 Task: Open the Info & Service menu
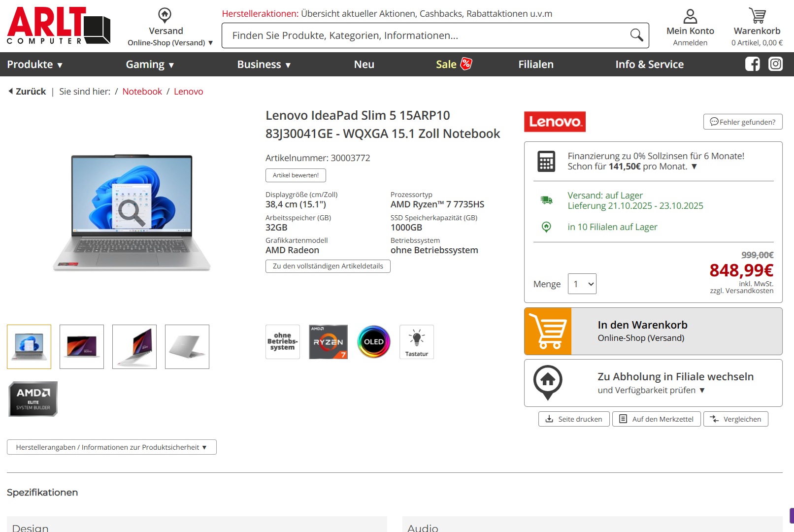pyautogui.click(x=649, y=65)
